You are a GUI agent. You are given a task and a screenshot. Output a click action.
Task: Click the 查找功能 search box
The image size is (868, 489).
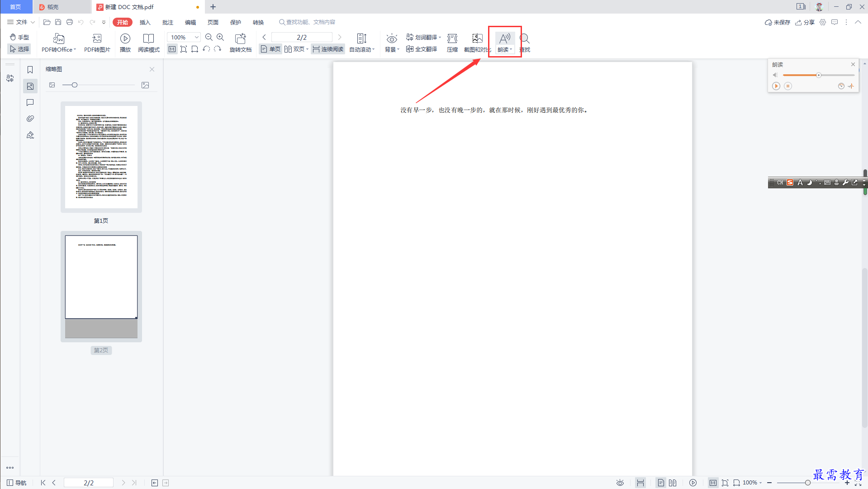tap(308, 22)
